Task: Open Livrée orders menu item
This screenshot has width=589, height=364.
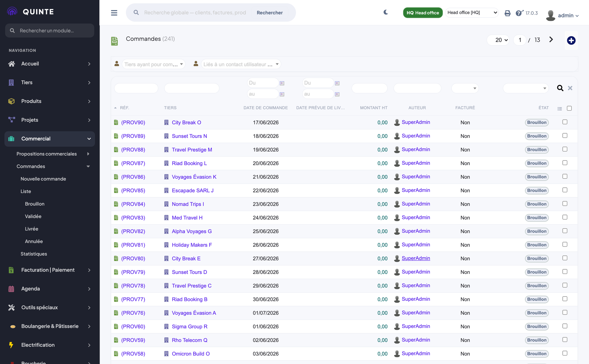Action: [32, 229]
